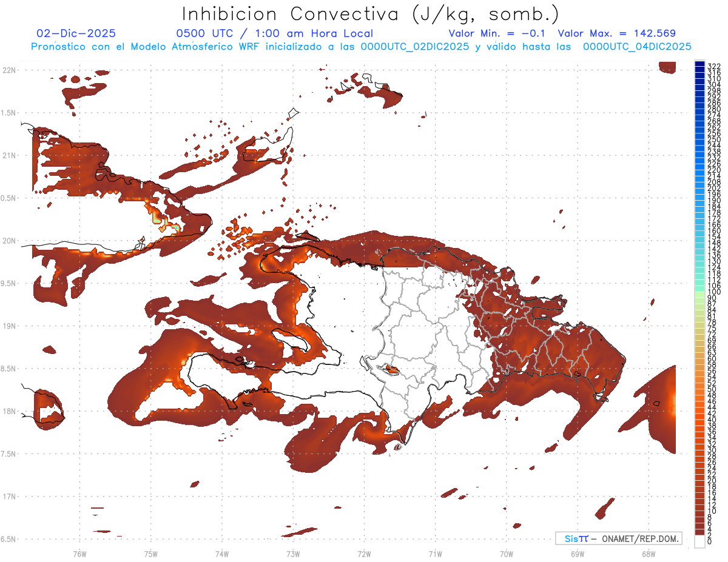Click the '1.5N' latitude label
The image size is (728, 562).
coord(8,113)
